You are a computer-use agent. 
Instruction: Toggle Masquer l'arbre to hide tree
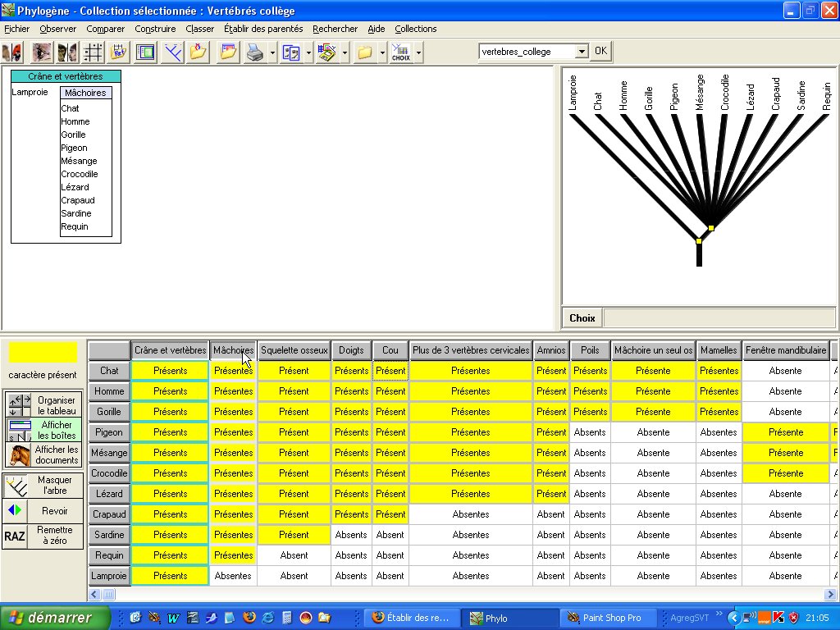pyautogui.click(x=43, y=485)
